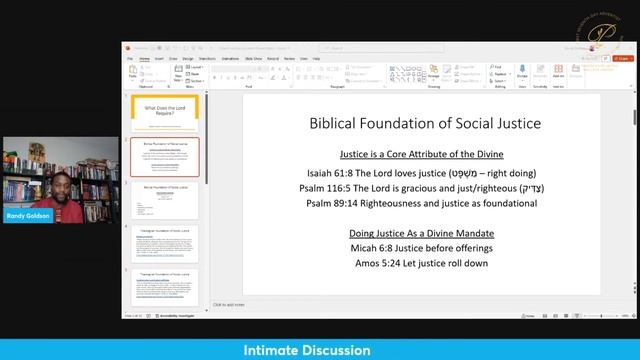Open the Design ribbon tab

coord(188,59)
